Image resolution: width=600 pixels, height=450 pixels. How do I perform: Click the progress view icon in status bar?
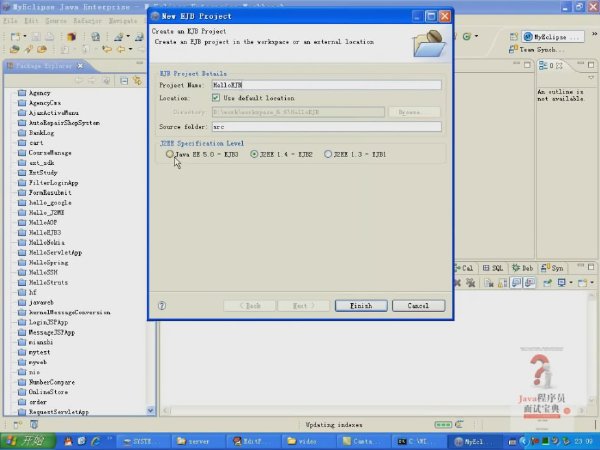(x=459, y=424)
